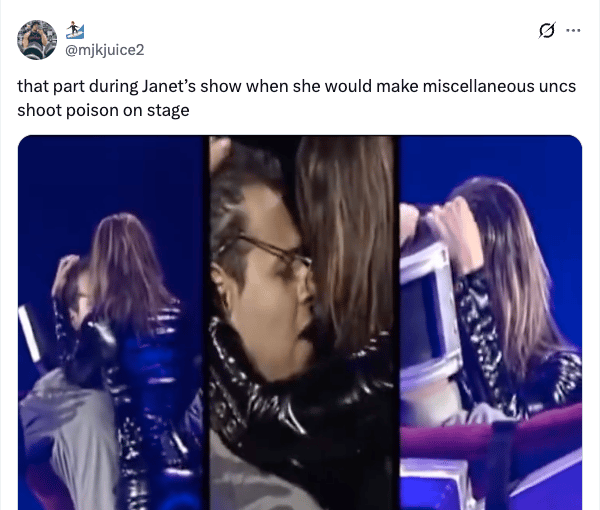The width and height of the screenshot is (600, 510).
Task: Open the left panel of the GIF
Action: click(x=111, y=322)
